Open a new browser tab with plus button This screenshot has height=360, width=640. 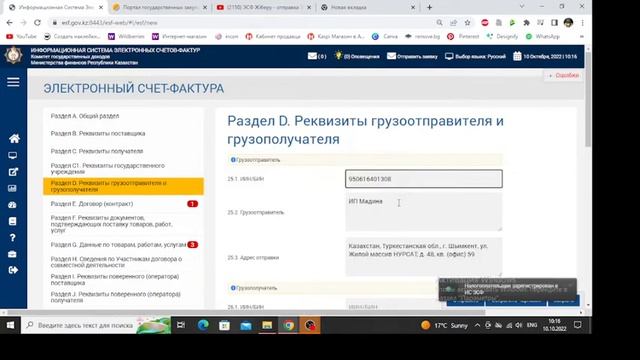click(x=429, y=7)
